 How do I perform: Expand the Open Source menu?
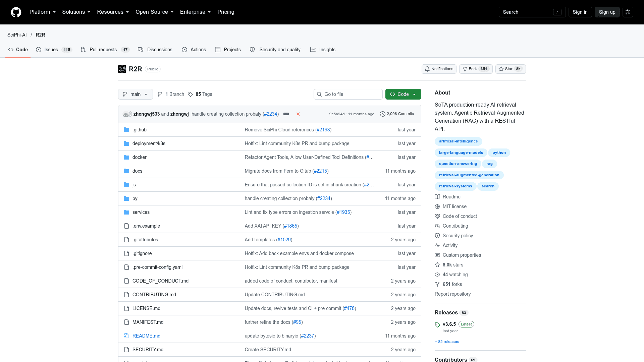pyautogui.click(x=155, y=12)
